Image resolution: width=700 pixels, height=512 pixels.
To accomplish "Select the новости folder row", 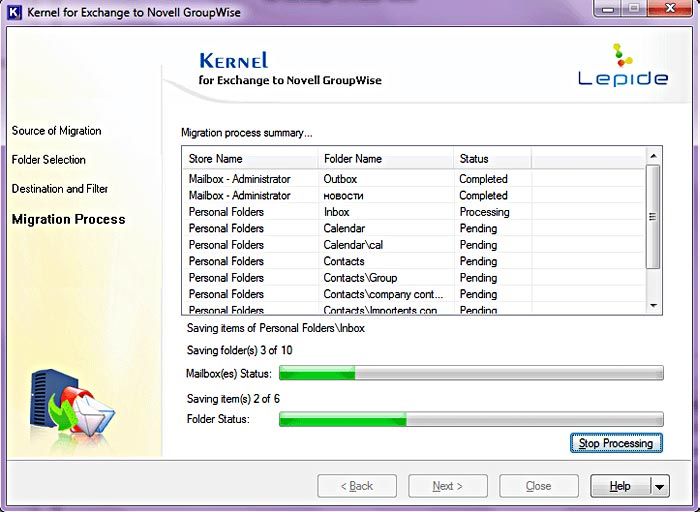I will click(414, 196).
